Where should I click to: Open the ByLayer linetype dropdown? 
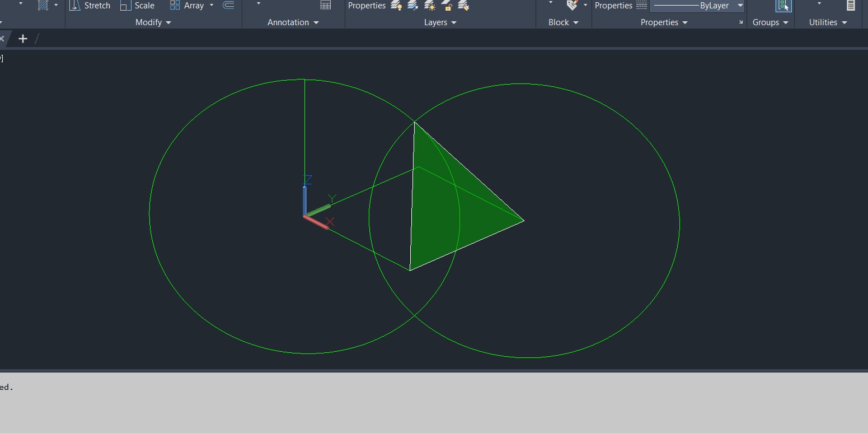740,6
